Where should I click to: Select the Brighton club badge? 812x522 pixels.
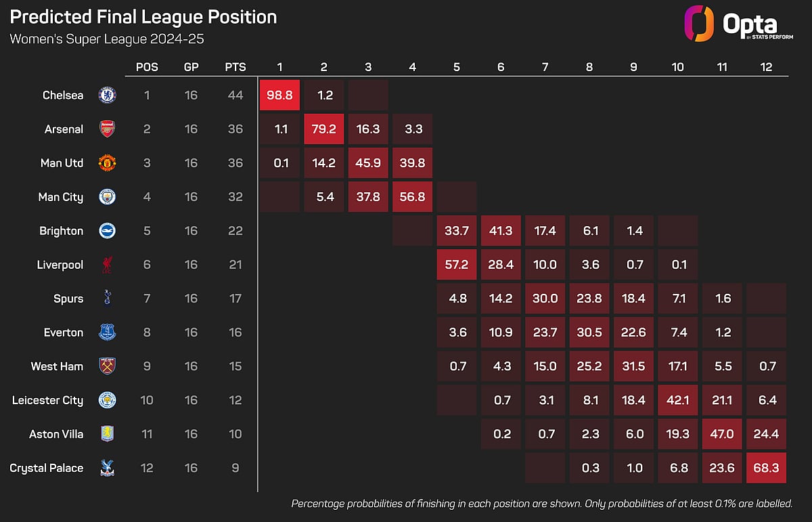(107, 231)
